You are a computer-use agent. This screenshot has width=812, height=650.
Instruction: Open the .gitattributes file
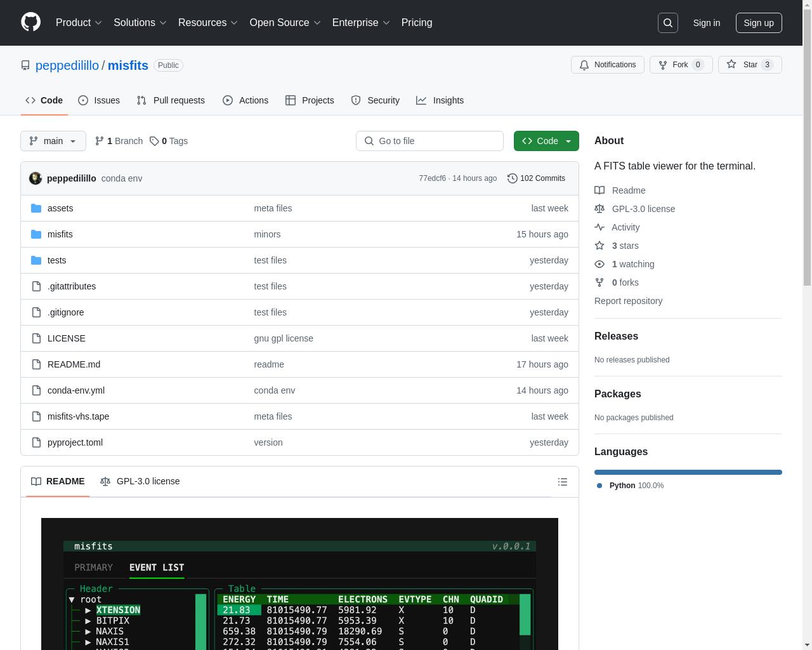click(x=72, y=286)
